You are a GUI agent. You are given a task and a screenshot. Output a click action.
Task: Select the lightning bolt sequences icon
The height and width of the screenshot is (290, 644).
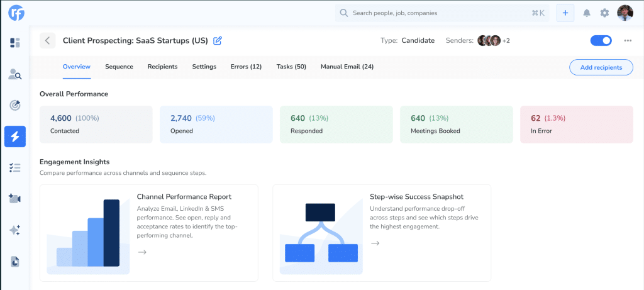click(x=15, y=137)
